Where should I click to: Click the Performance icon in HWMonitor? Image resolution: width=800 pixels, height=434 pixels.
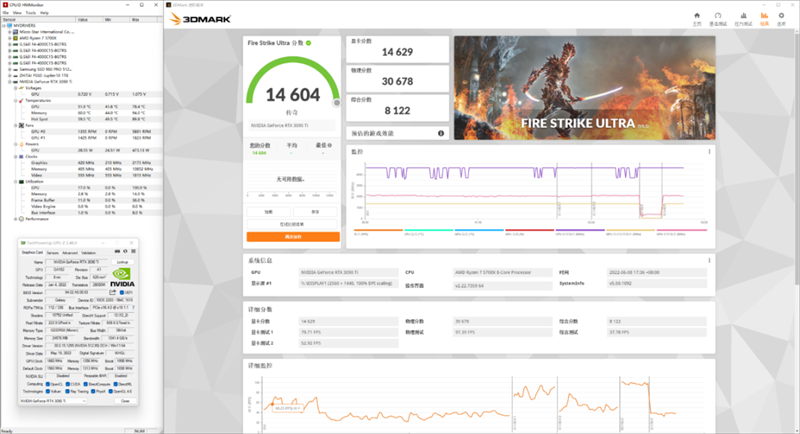pyautogui.click(x=21, y=219)
